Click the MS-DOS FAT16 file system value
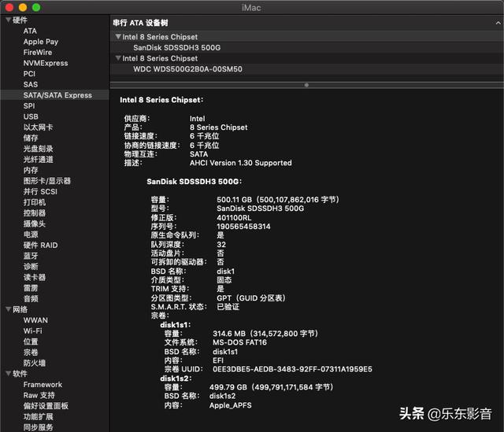 point(239,342)
